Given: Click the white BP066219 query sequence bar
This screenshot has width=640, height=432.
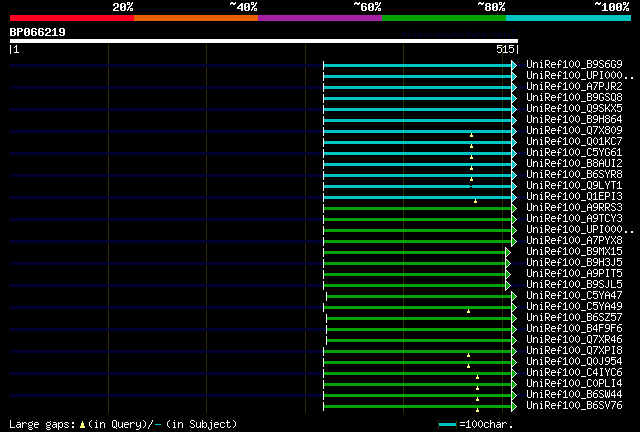Looking at the screenshot, I should click(264, 41).
